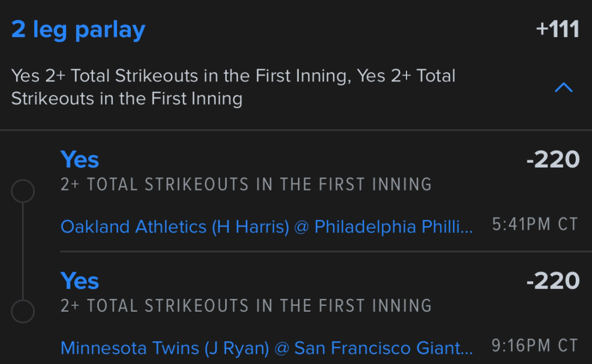Click the strikeouts market label in Athletics leg
Viewport: 592px width, 364px height.
[x=246, y=184]
